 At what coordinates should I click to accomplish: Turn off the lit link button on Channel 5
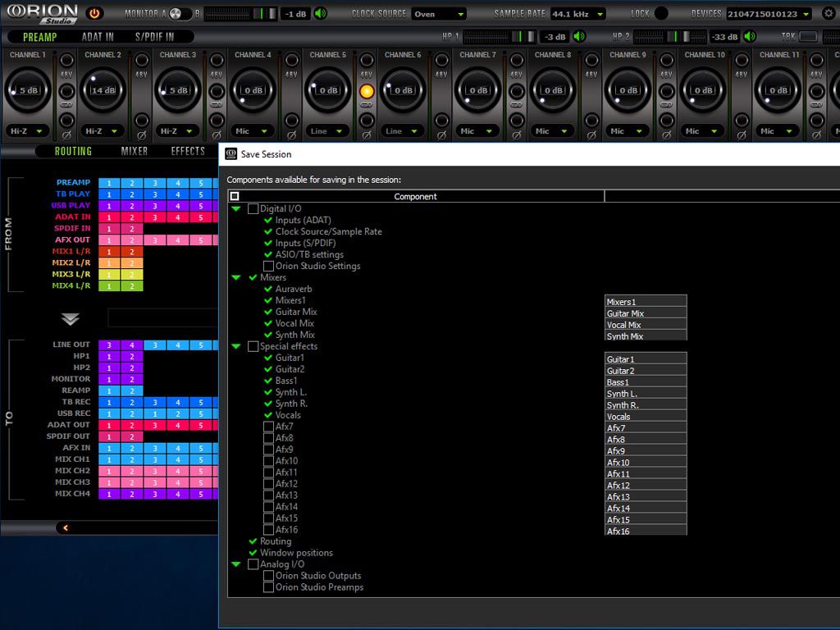pos(367,91)
